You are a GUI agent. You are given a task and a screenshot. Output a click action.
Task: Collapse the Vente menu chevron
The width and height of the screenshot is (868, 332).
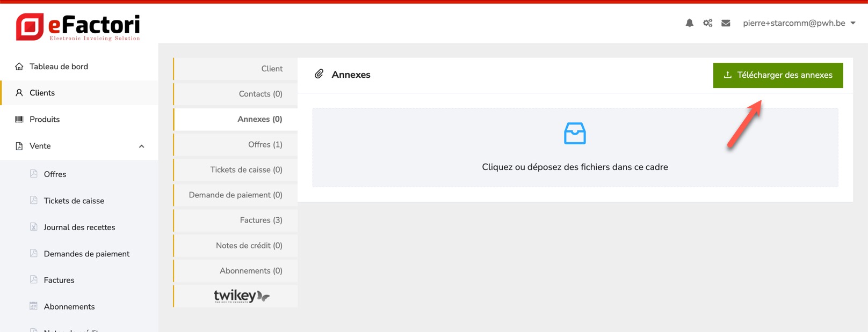pyautogui.click(x=141, y=146)
